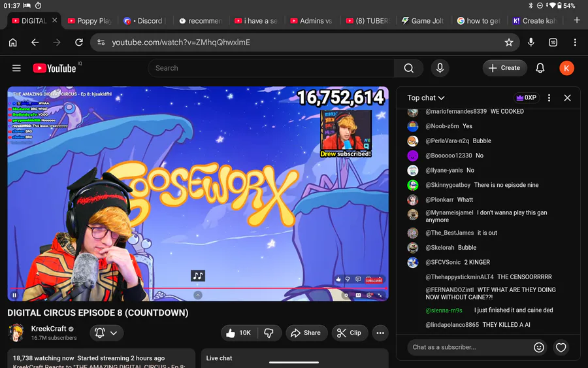
Task: Open @sienna-m9s chat message
Action: 487,310
